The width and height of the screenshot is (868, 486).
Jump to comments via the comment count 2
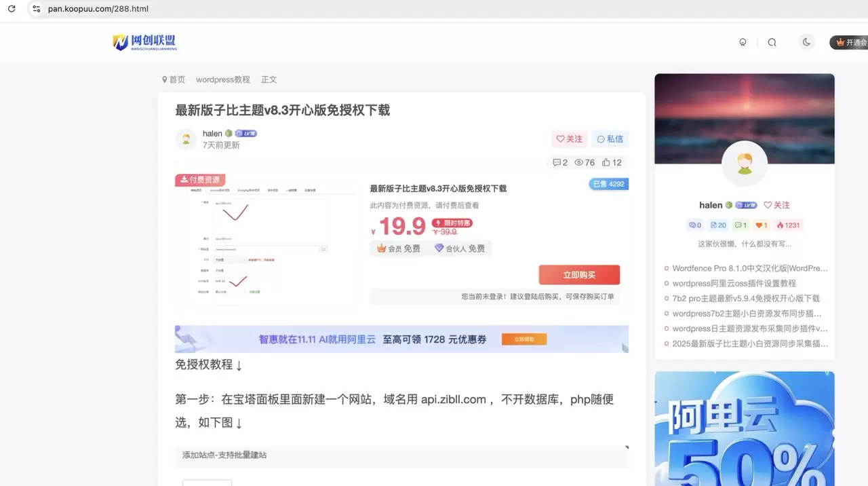560,162
